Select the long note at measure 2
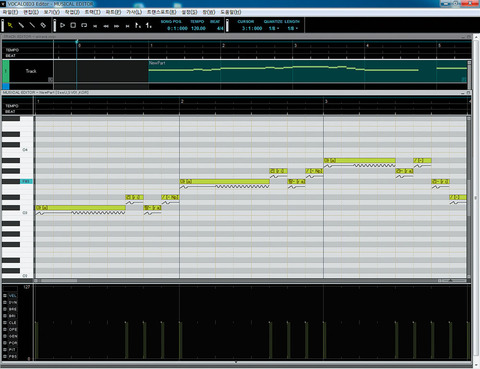This screenshot has height=369, width=480. pos(225,181)
